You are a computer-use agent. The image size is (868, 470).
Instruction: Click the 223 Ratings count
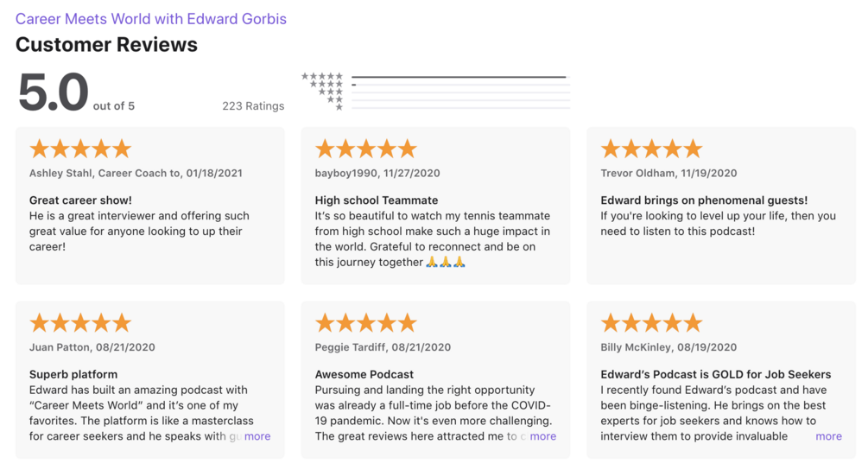tap(253, 105)
